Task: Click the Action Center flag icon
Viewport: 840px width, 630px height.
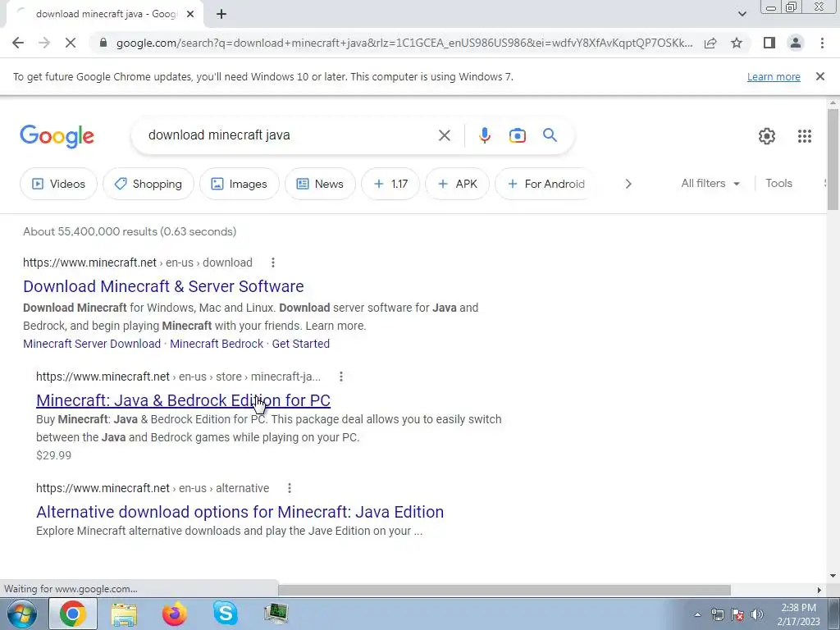Action: point(737,614)
